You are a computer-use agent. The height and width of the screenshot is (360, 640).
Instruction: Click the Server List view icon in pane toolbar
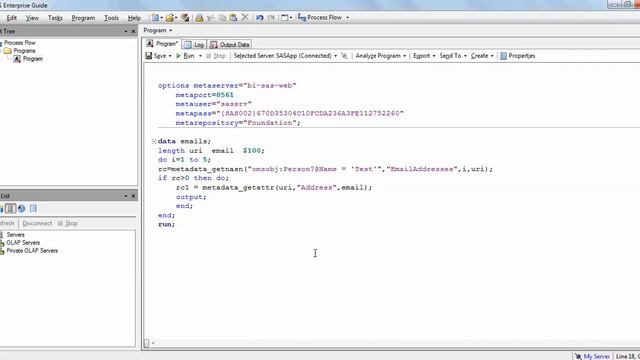(11, 209)
